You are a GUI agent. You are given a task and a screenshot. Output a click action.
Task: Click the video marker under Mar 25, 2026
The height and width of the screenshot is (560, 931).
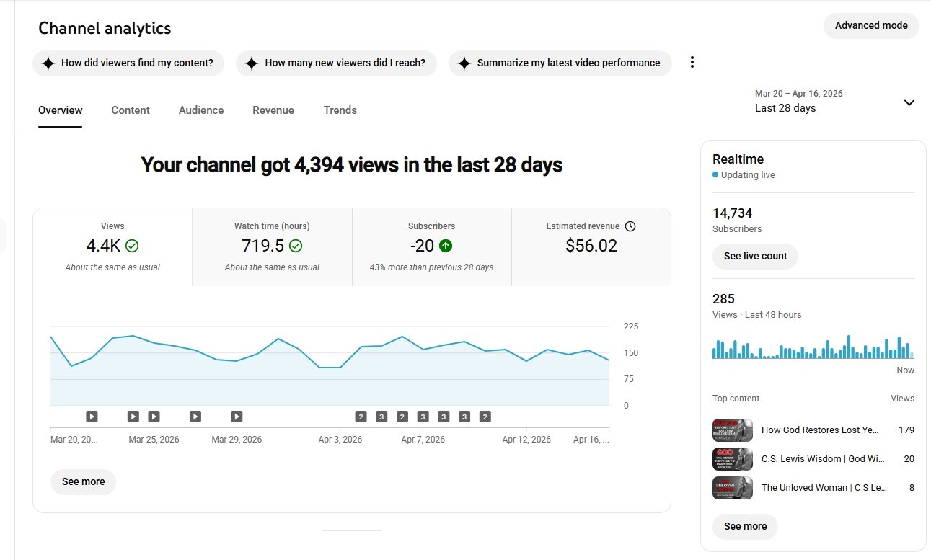click(x=154, y=417)
